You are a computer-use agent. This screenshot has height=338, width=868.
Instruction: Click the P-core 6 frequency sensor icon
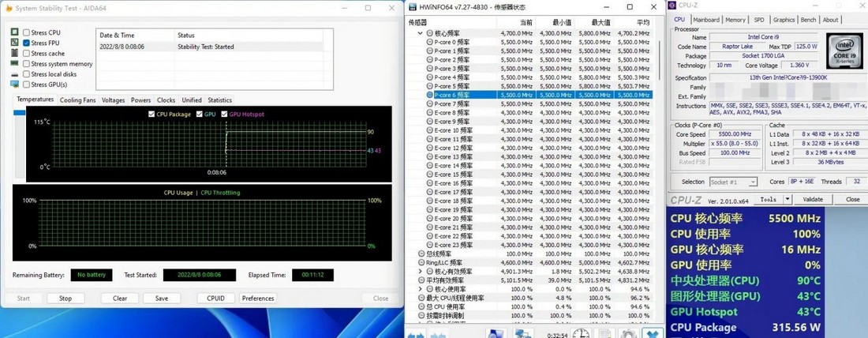[x=430, y=95]
